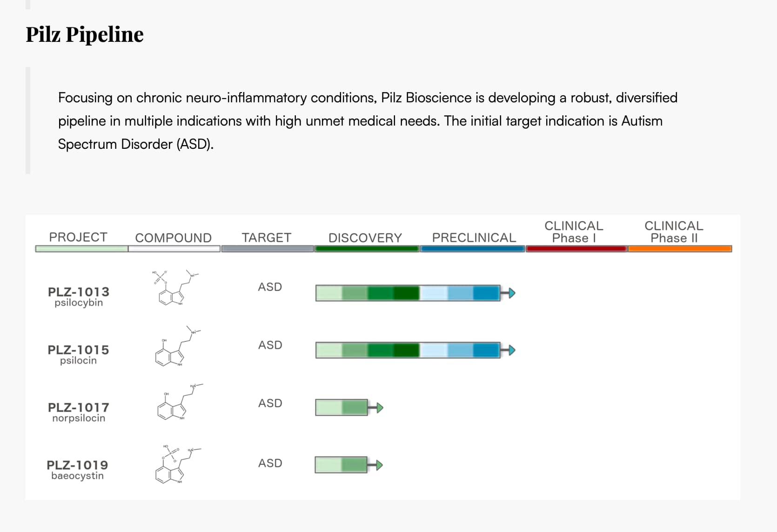Select the CLINICAL Phase I header
This screenshot has height=532, width=777.
(x=574, y=232)
